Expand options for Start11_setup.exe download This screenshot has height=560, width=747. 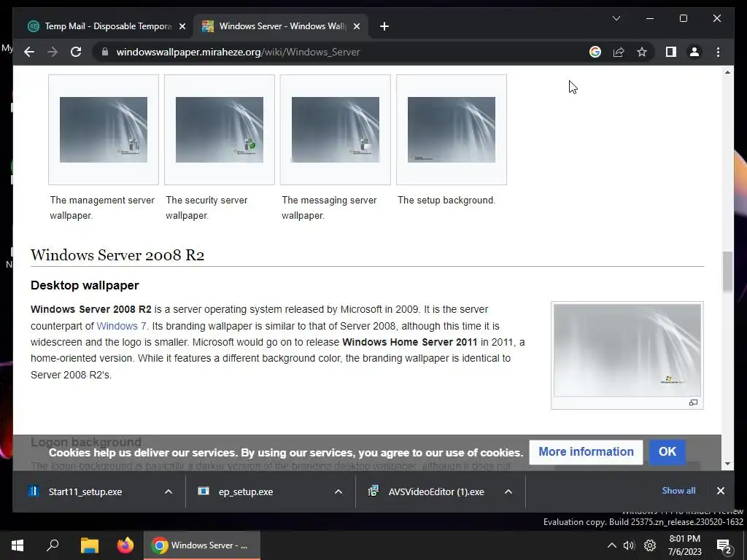pos(169,491)
